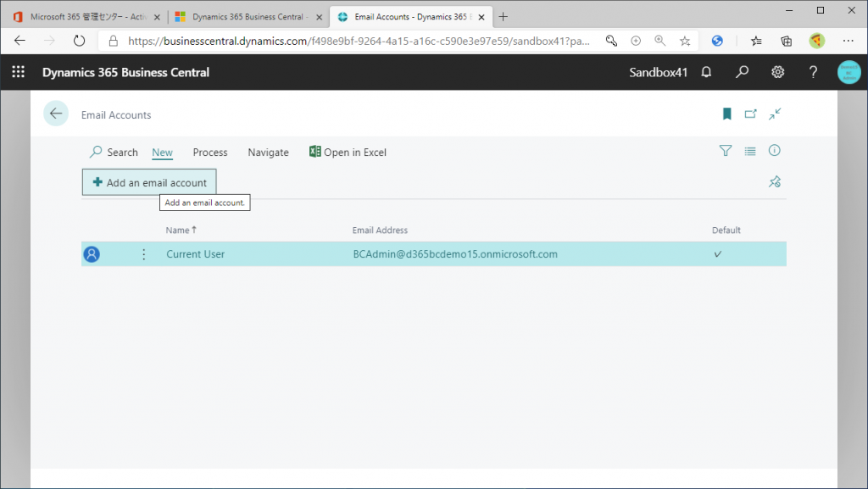Open the Current User account name
868x489 pixels.
point(196,254)
